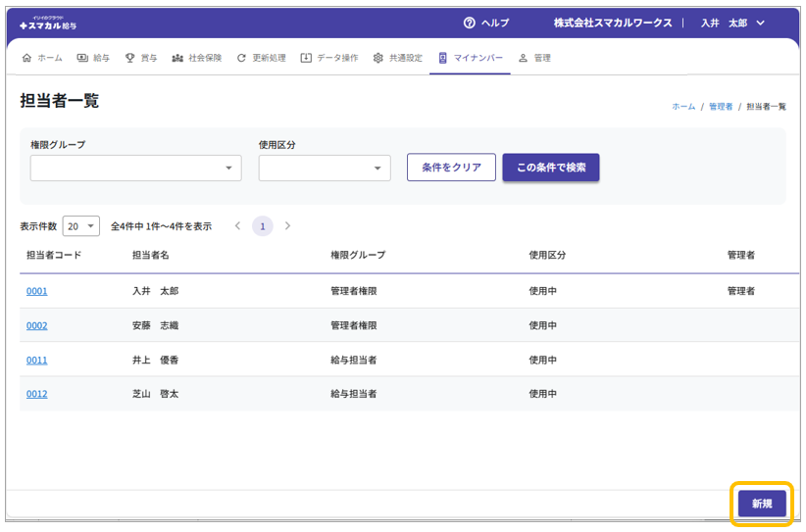Open staff code 0011 link
806x532 pixels.
coord(36,360)
